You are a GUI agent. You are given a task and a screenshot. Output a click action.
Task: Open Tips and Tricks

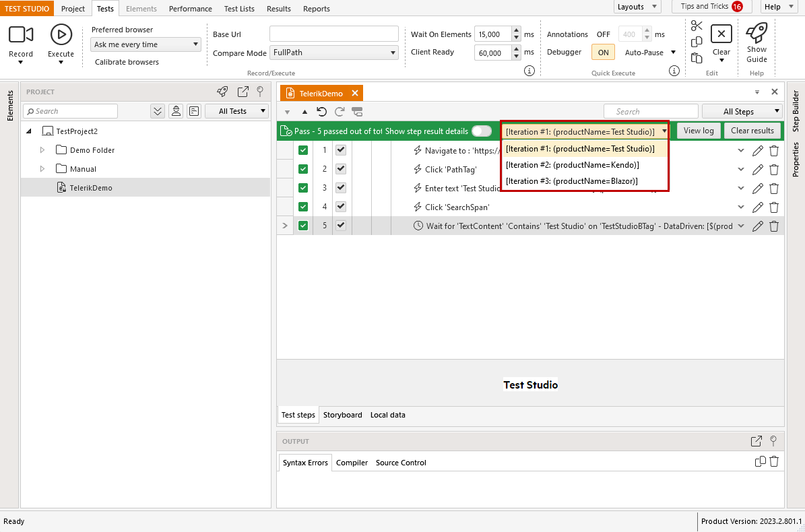[x=711, y=7]
